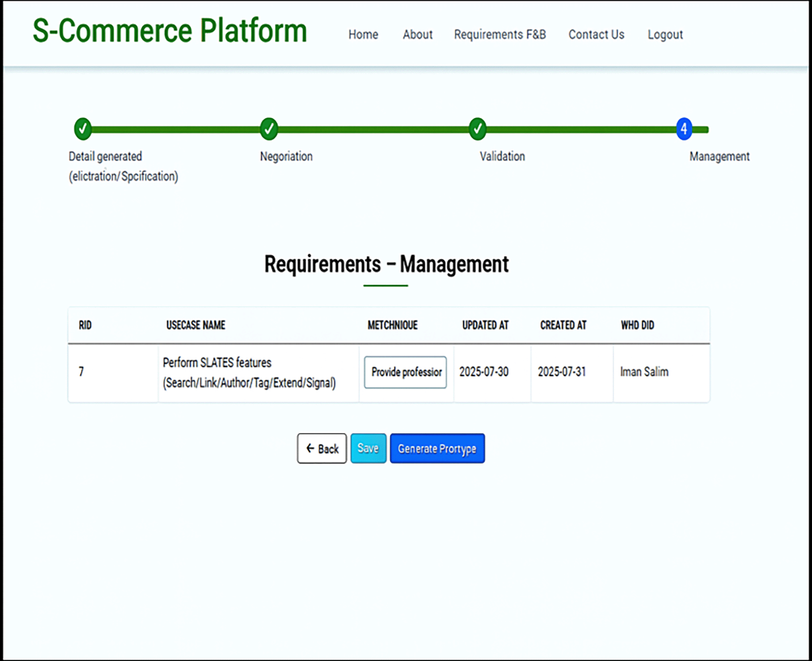Click the CREATED AT column header
The width and height of the screenshot is (812, 661).
[563, 325]
